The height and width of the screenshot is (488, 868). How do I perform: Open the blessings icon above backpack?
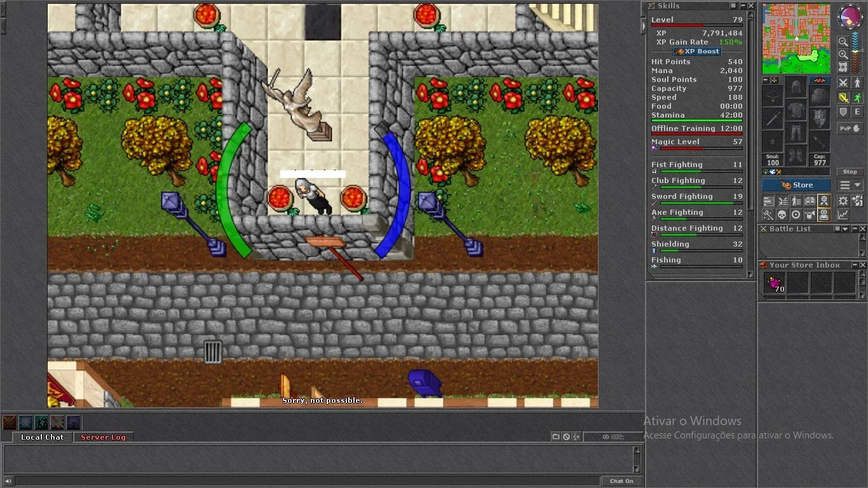pos(820,80)
